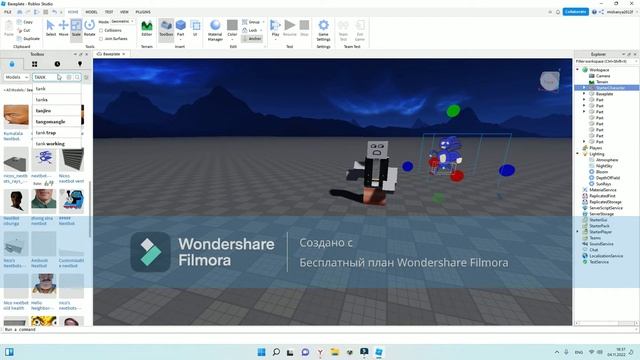Viewport: 640px width, 360px height.
Task: Pick the 'tangomangle' search suggestion
Action: click(x=57, y=122)
